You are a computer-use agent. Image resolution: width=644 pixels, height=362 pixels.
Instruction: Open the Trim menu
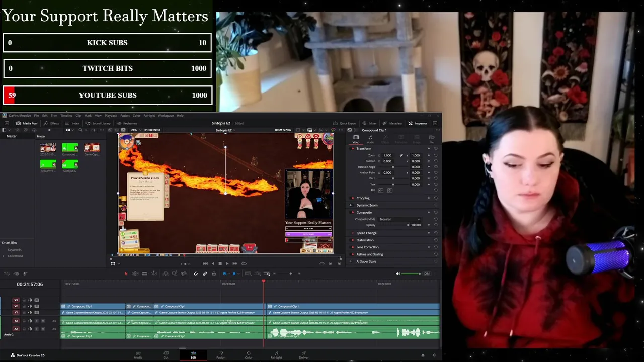click(54, 116)
